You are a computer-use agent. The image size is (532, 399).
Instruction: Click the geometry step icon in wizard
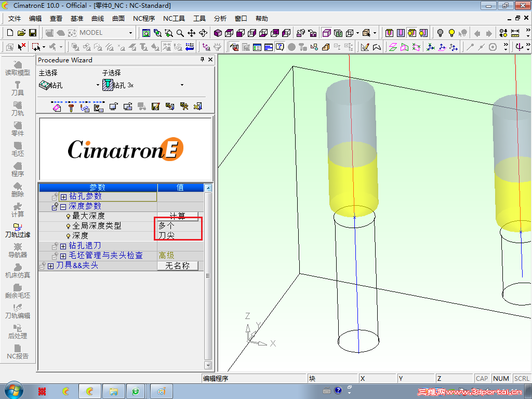(57, 107)
